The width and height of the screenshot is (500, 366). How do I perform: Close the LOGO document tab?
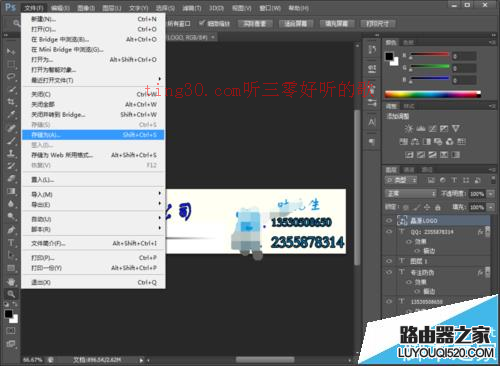(213, 37)
